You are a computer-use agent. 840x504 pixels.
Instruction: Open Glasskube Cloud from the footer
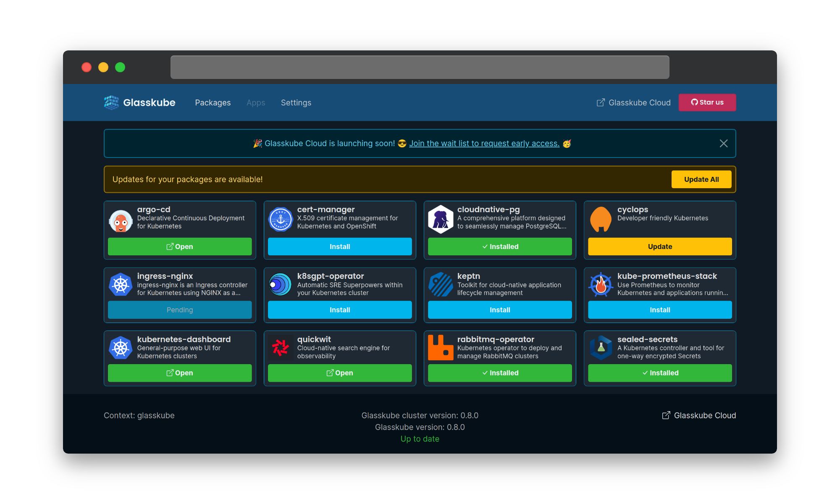[698, 415]
